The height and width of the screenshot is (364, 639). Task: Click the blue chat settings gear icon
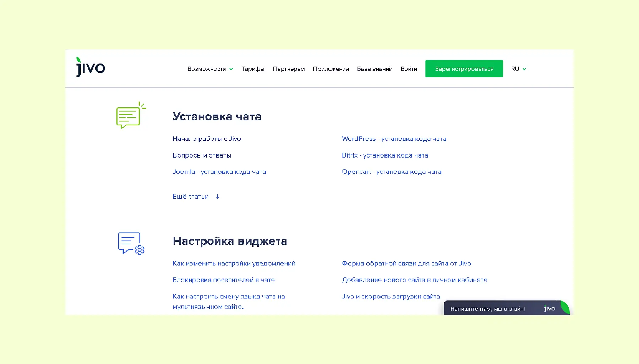131,243
